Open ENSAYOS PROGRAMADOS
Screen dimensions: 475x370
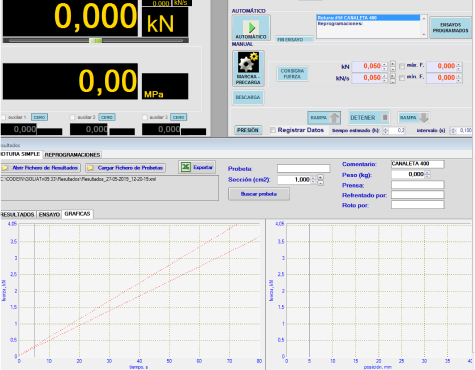450,28
